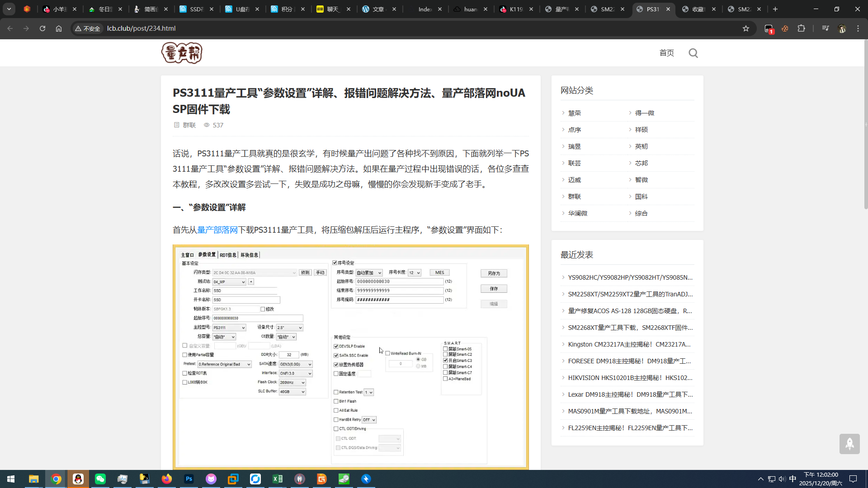Screen dimensions: 868x488
Task: Open WeChat from the taskbar
Action: pyautogui.click(x=100, y=479)
